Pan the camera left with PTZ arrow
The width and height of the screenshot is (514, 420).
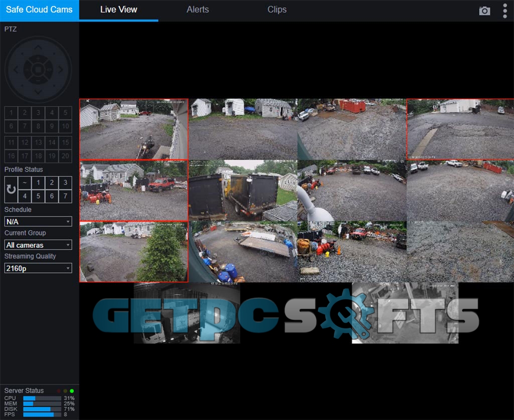click(x=16, y=70)
